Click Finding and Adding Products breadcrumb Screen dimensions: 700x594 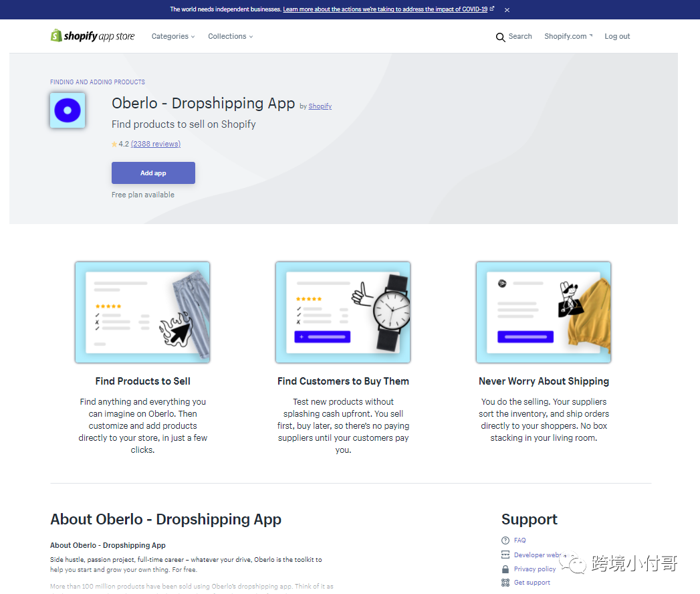coord(98,82)
